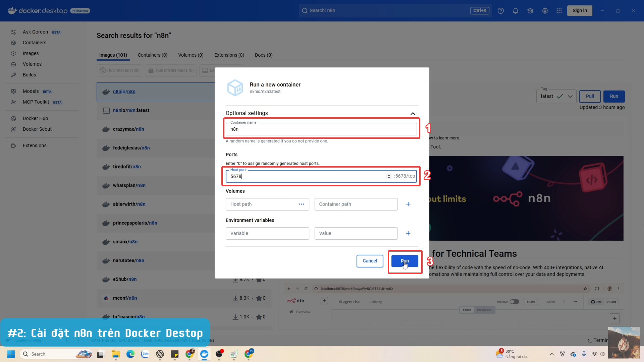644x362 pixels.
Task: Open the Wi-Fi icon in the system tray
Action: (x=595, y=354)
